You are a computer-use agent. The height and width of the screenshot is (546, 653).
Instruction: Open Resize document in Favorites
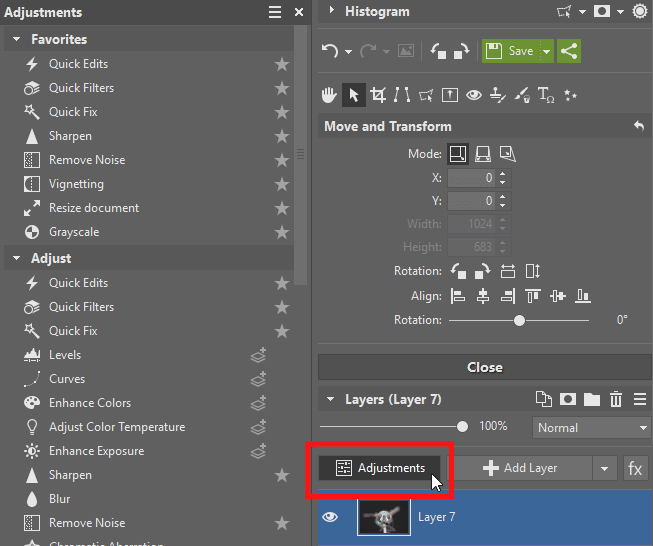[x=94, y=208]
